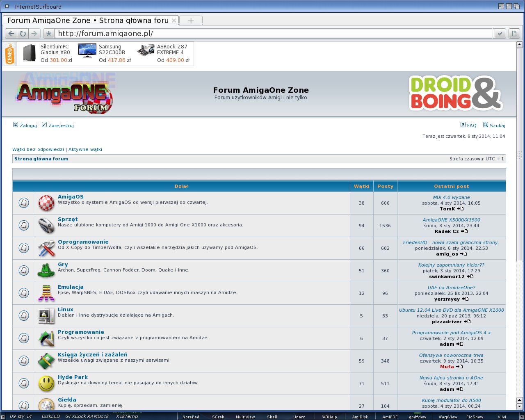The height and width of the screenshot is (420, 525).
Task: Click the status icon in the AmigaOS row
Action: pyautogui.click(x=24, y=203)
